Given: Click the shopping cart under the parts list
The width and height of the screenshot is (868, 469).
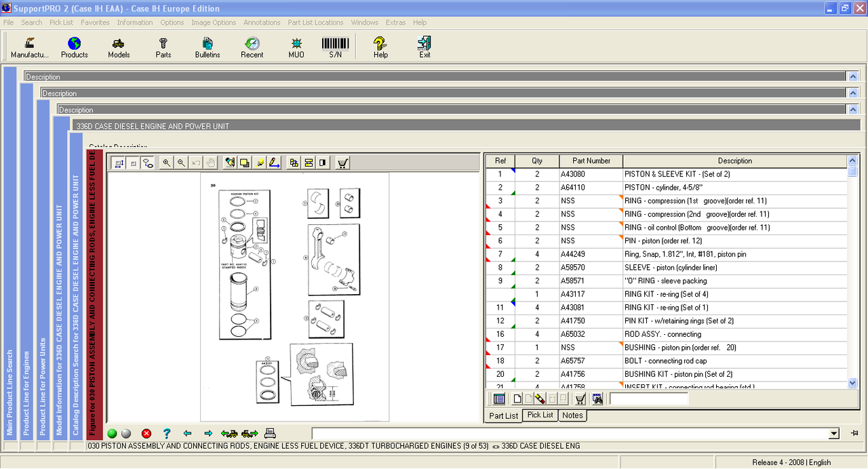Looking at the screenshot, I should [x=580, y=399].
